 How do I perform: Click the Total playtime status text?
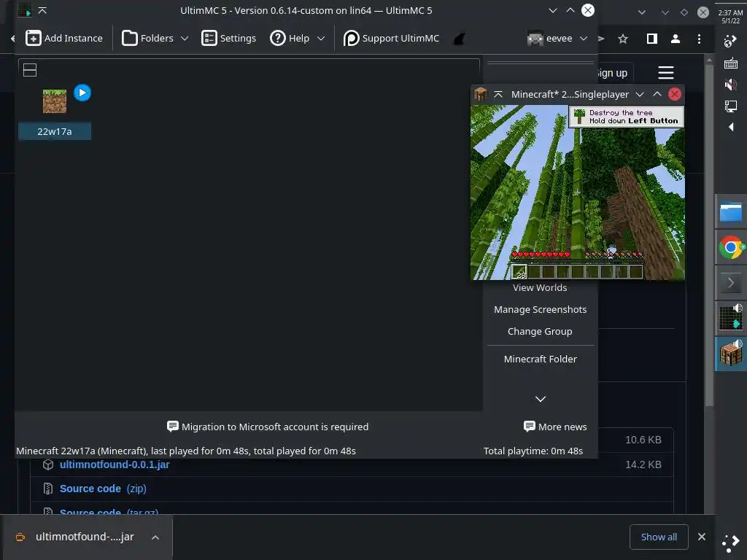(x=533, y=451)
